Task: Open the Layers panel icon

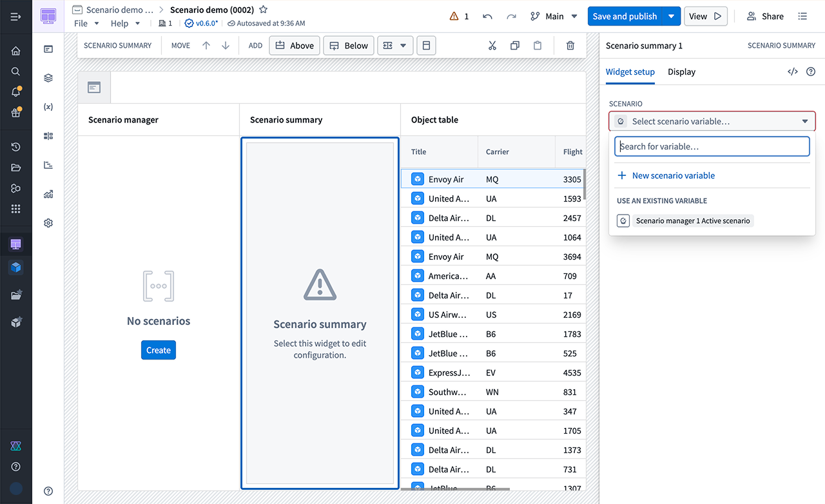Action: (x=48, y=78)
